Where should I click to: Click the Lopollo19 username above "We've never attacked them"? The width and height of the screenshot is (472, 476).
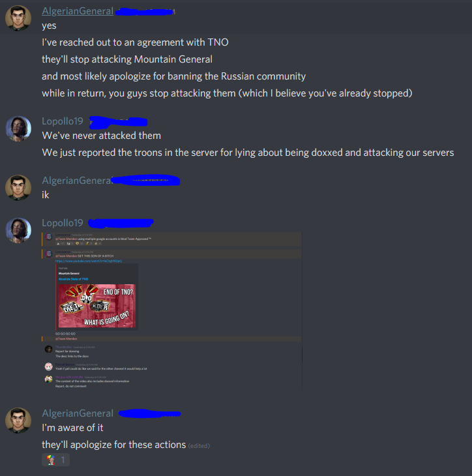pyautogui.click(x=62, y=121)
